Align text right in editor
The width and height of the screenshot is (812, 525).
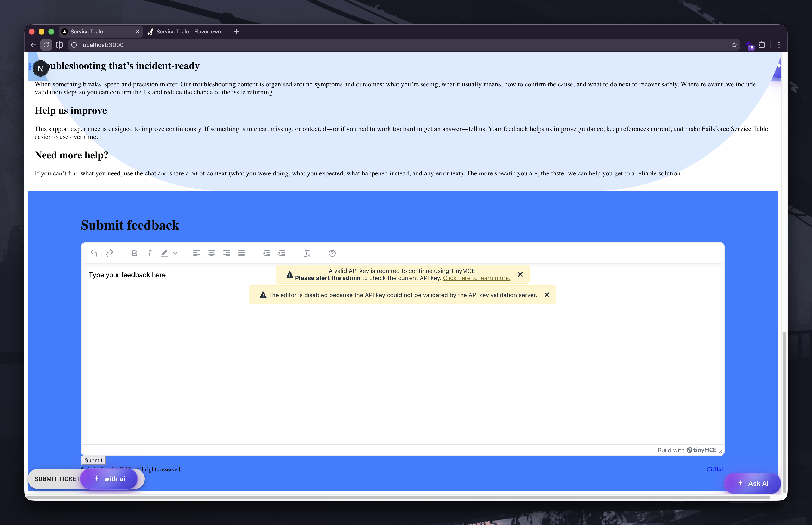(227, 253)
